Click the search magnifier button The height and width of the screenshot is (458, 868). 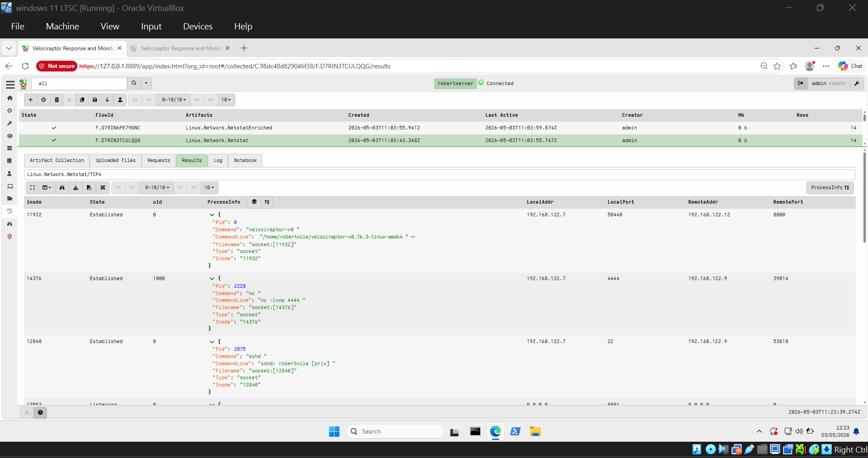pos(134,83)
